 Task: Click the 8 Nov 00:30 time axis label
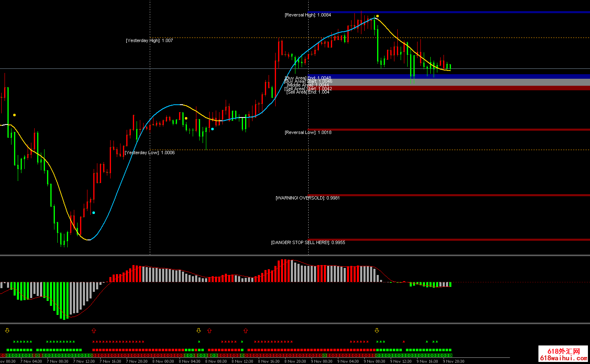tap(163, 362)
